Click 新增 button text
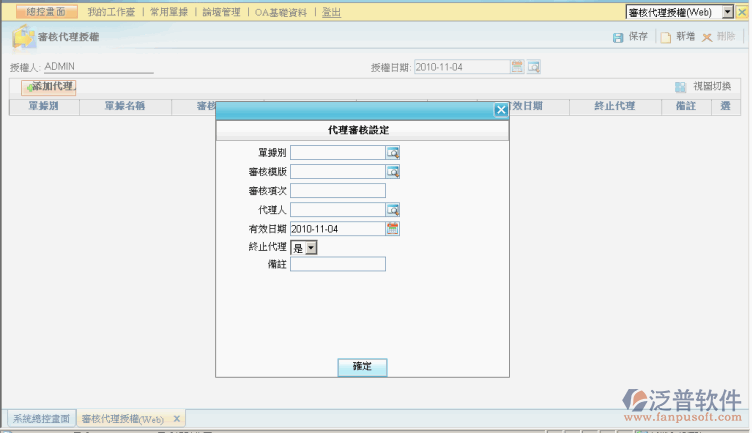The image size is (752, 433). pyautogui.click(x=685, y=36)
